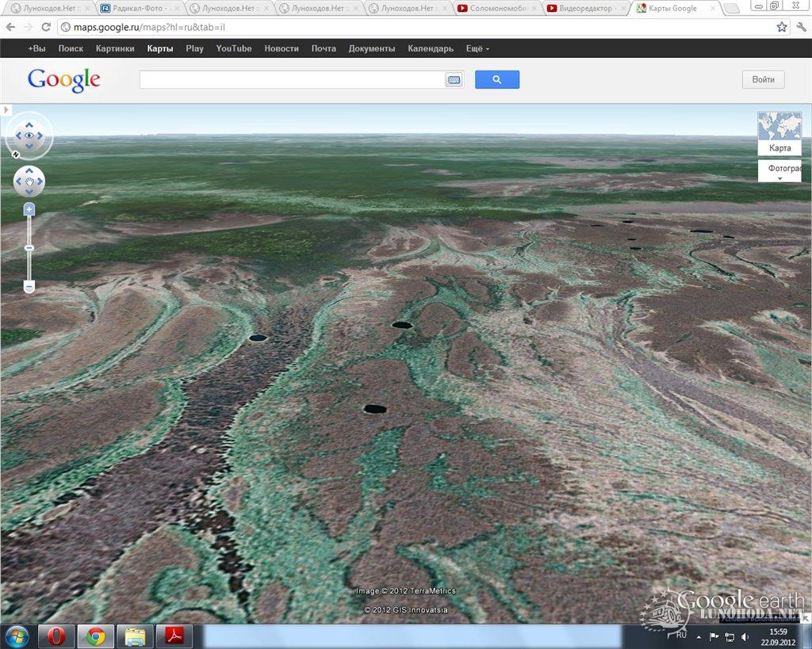Click the blue magnifier search button

pos(497,80)
